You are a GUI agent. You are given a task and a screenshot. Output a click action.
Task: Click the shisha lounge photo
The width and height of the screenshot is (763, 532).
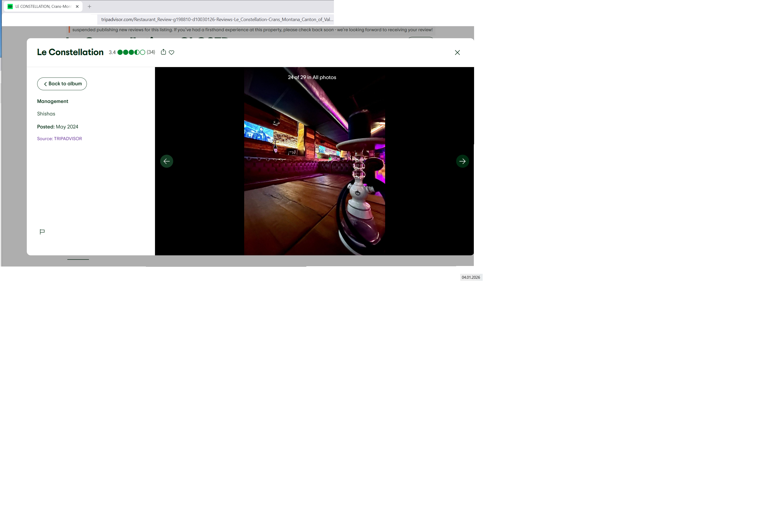point(314,173)
